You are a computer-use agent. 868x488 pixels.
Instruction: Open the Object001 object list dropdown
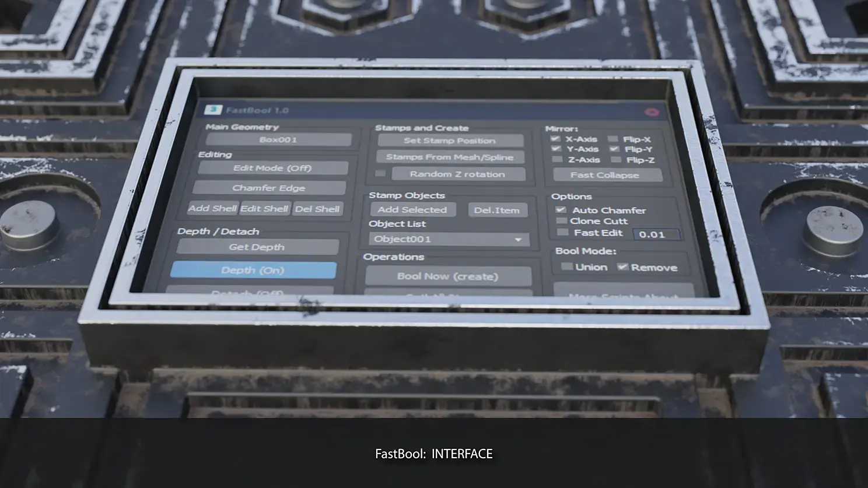(x=449, y=239)
